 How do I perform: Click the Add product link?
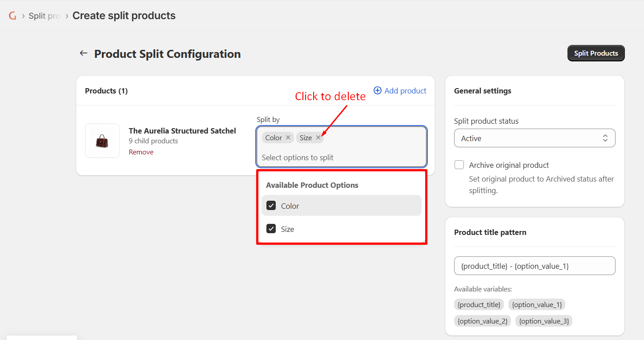tap(405, 91)
